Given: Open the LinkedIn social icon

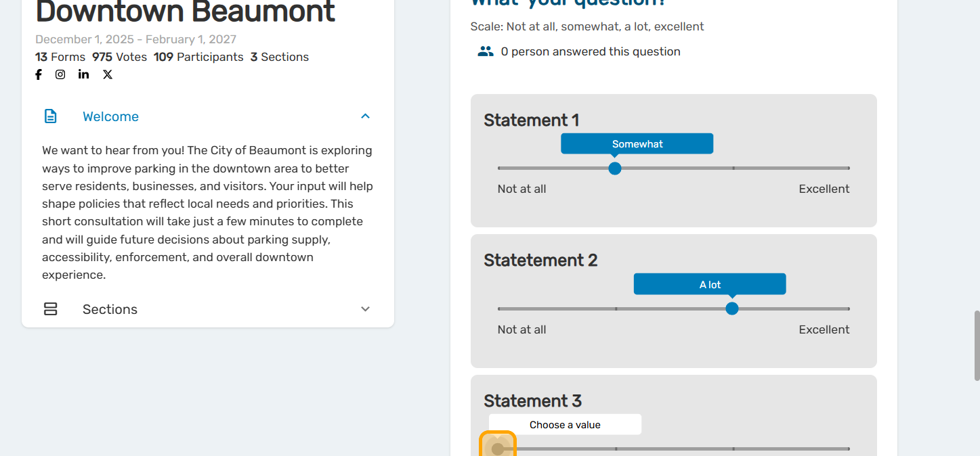Looking at the screenshot, I should click(x=83, y=74).
